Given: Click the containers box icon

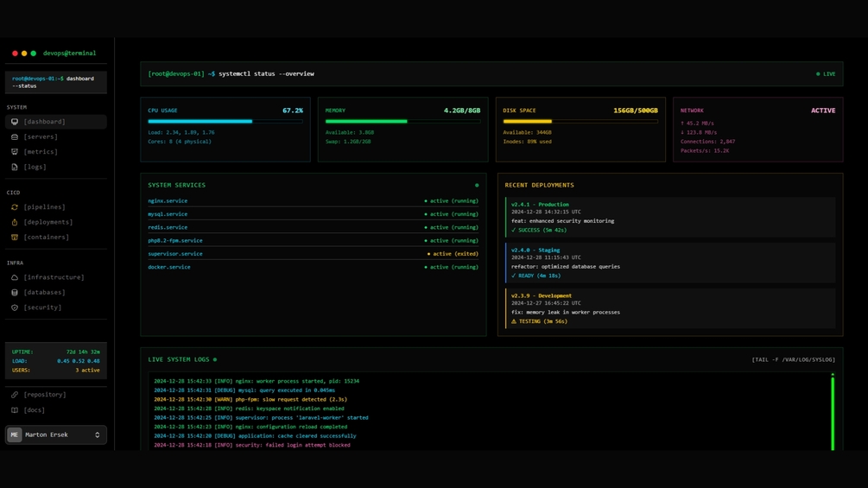Looking at the screenshot, I should (x=15, y=237).
